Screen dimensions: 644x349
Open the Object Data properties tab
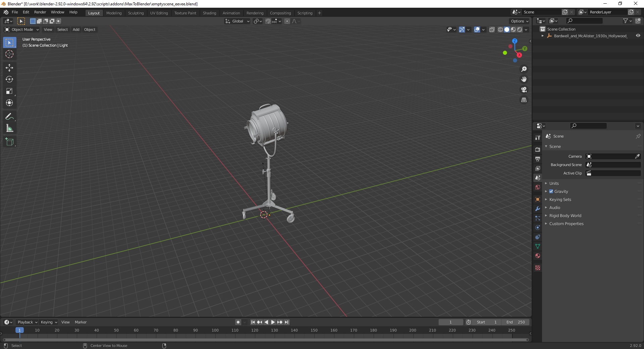(x=538, y=246)
